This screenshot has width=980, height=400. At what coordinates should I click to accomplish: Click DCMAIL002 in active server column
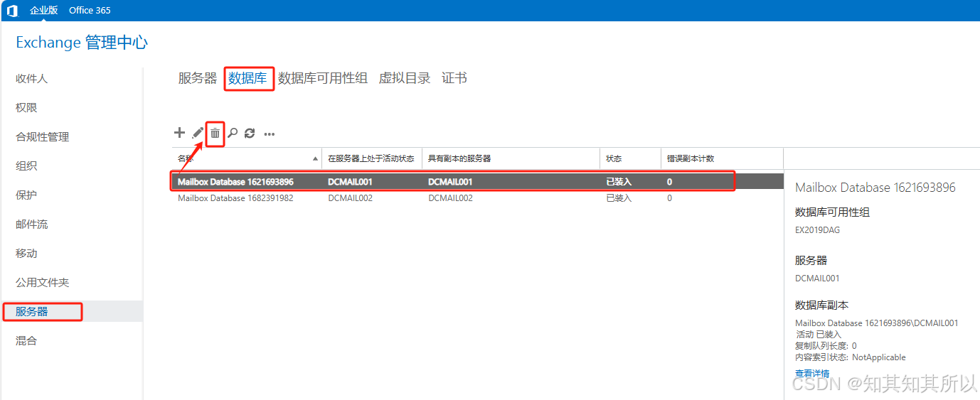[350, 198]
